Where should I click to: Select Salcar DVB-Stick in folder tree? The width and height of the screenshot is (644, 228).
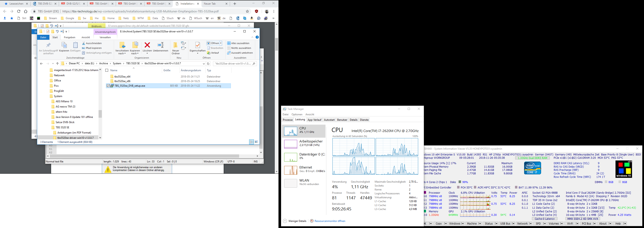65,122
